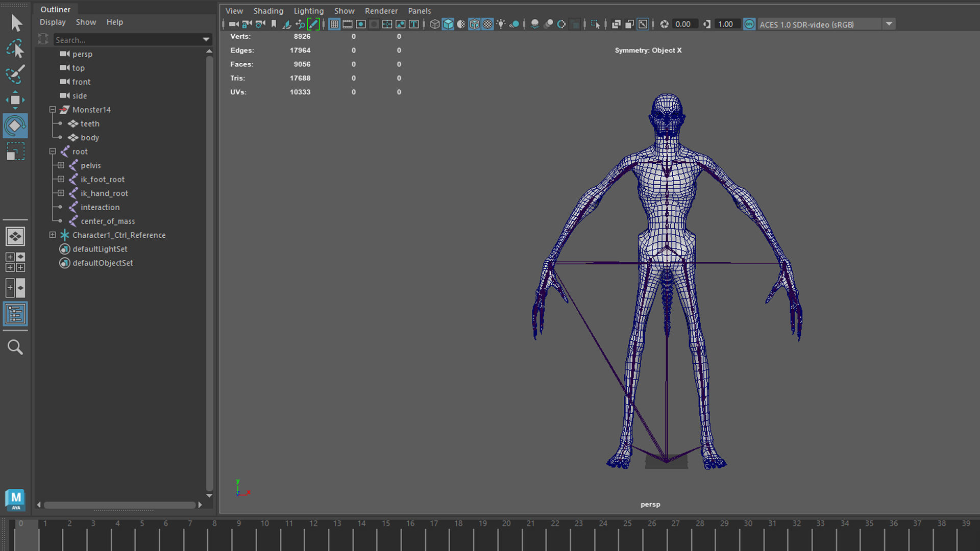Choose the Paint Selection tool
This screenshot has width=980, height=551.
pos(15,74)
